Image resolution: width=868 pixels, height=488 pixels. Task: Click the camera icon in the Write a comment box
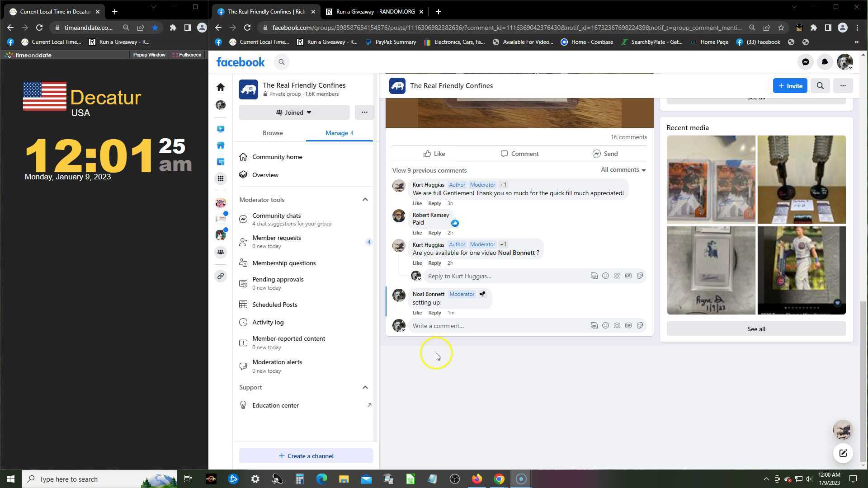[x=617, y=325]
